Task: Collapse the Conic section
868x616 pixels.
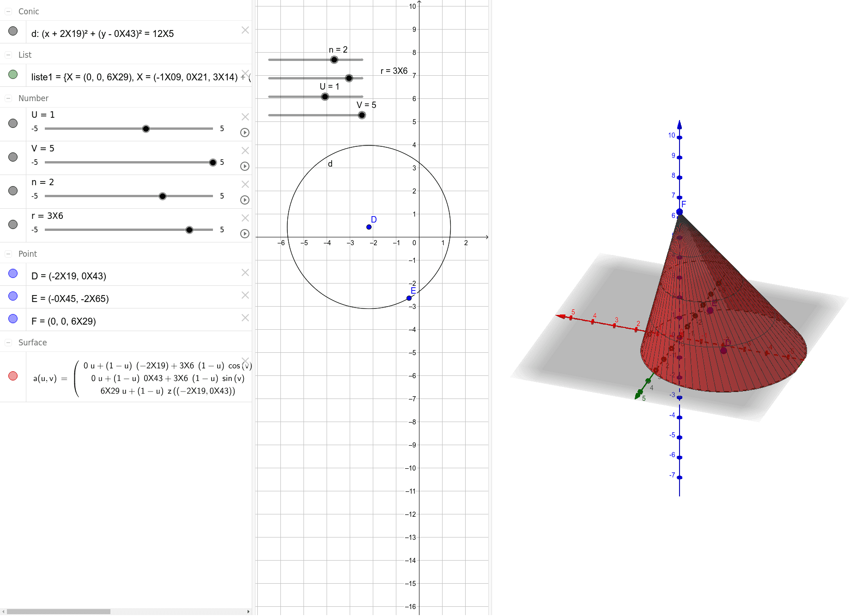Action: [8, 11]
